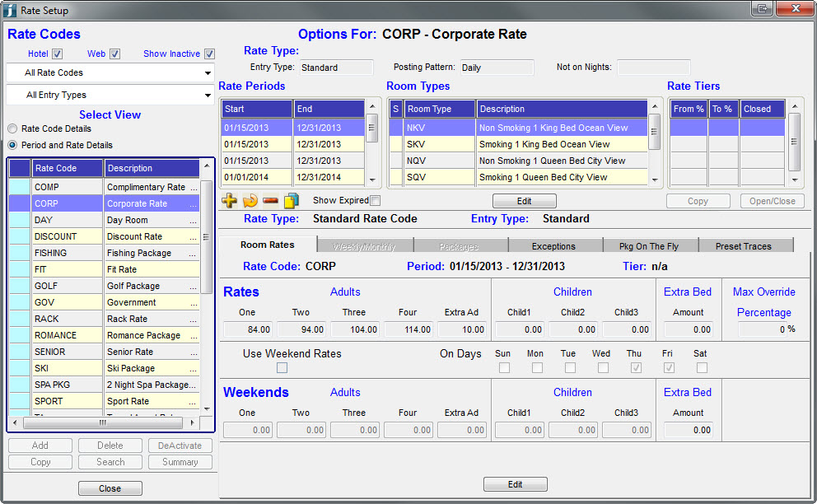Click the Open/Close button for Rate Tiers

773,201
